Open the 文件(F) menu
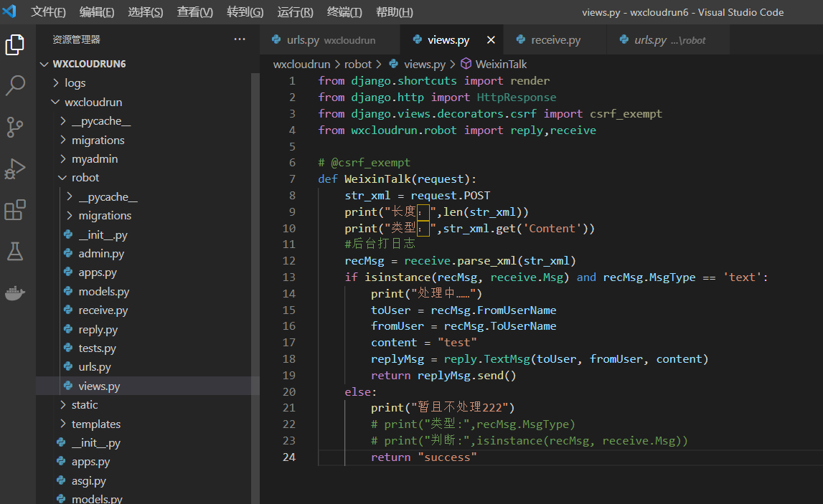Viewport: 823px width, 504px height. (48, 12)
